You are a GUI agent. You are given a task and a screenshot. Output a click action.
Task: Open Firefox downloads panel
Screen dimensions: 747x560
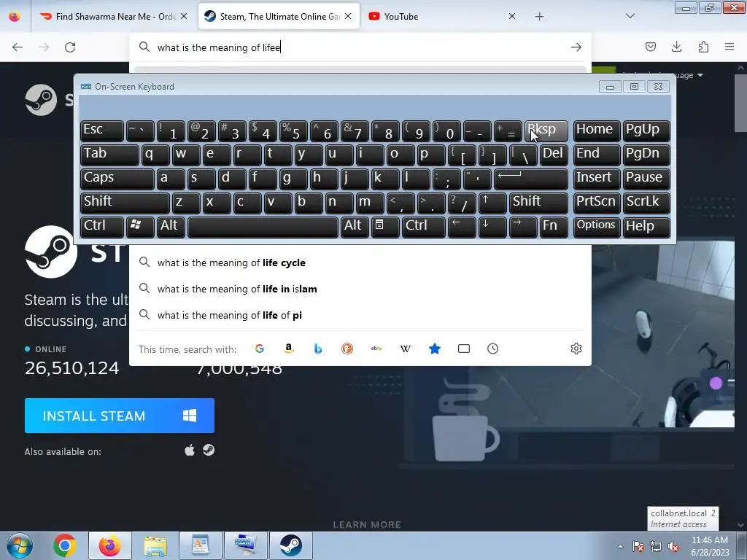click(676, 47)
